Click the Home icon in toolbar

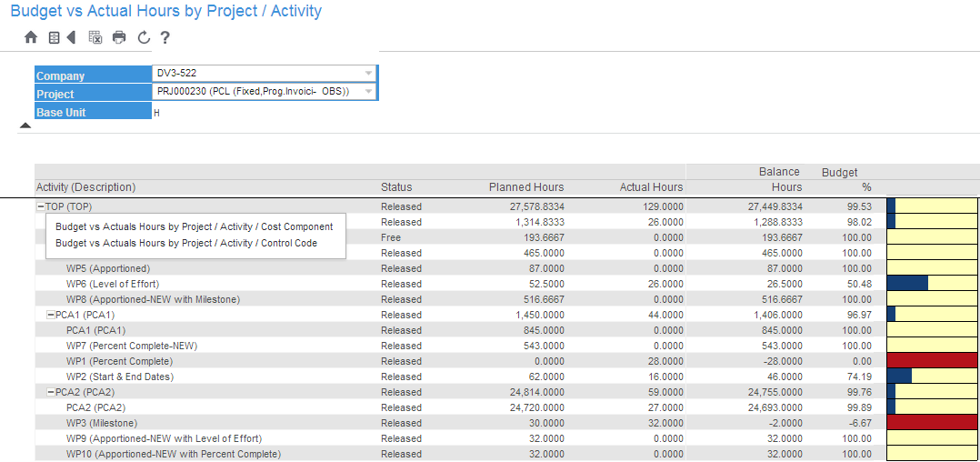pyautogui.click(x=31, y=37)
